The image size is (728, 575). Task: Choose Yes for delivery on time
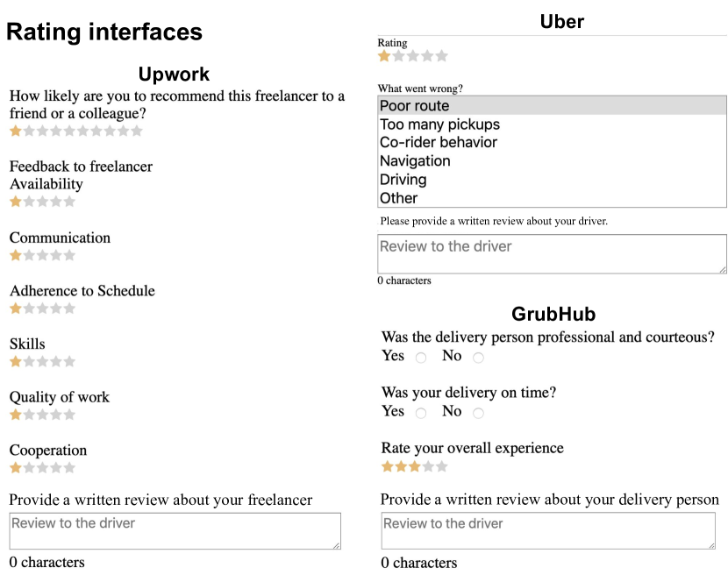click(x=421, y=413)
